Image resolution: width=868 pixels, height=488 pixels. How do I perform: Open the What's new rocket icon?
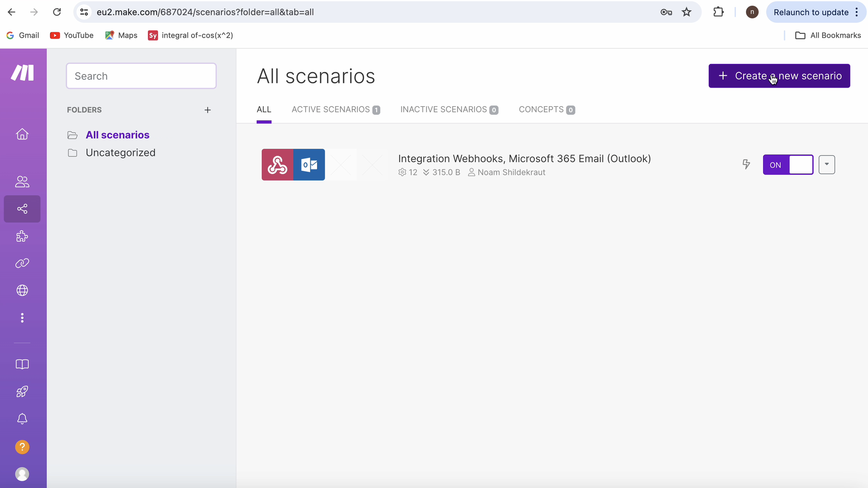point(22,392)
